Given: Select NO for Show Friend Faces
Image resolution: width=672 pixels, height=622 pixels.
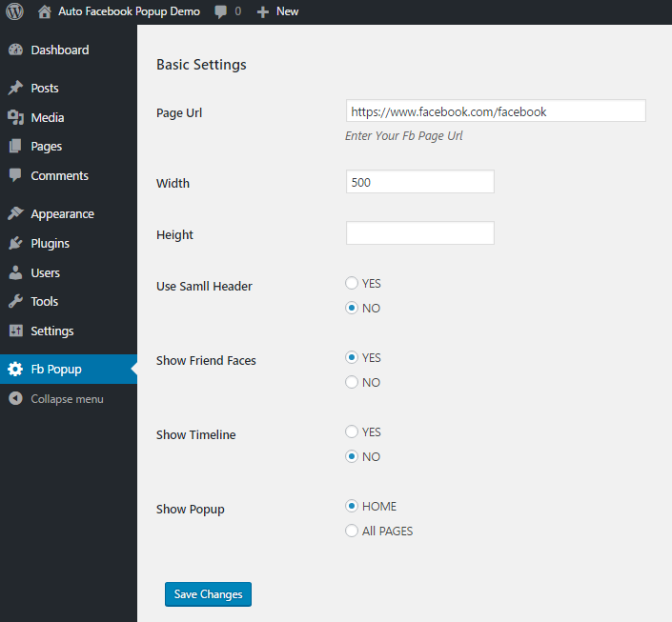Looking at the screenshot, I should 352,382.
